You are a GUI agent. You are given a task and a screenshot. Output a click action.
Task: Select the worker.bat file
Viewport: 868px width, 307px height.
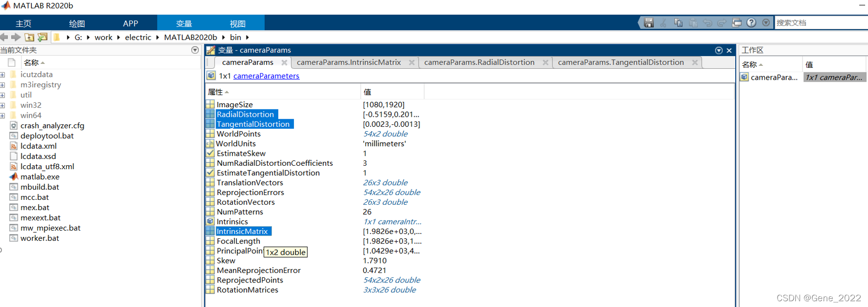click(39, 238)
